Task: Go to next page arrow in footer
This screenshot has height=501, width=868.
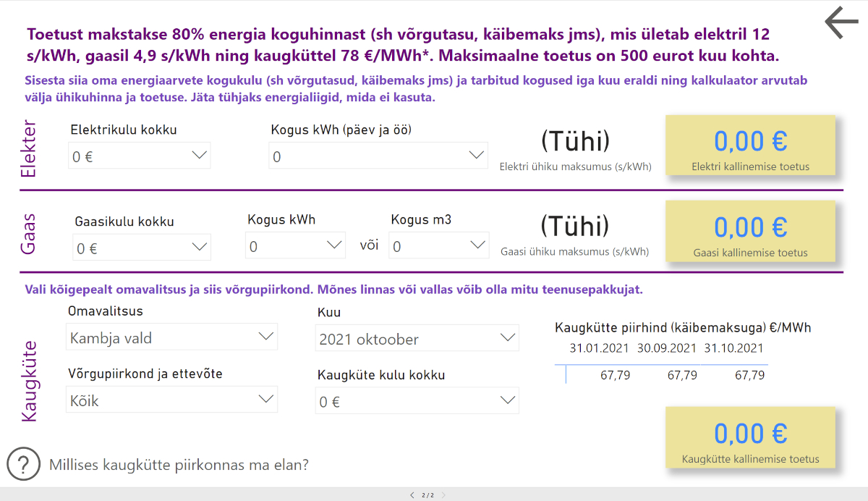Action: coord(443,495)
